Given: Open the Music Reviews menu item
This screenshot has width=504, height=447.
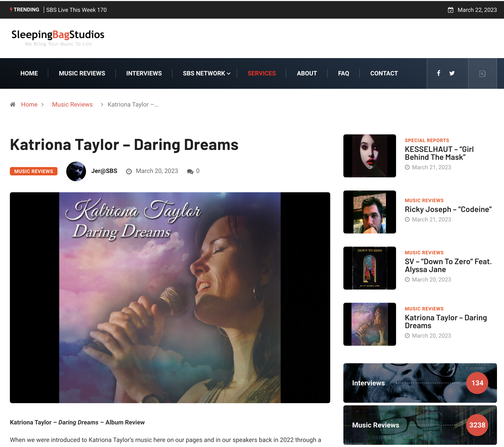Looking at the screenshot, I should click(82, 73).
